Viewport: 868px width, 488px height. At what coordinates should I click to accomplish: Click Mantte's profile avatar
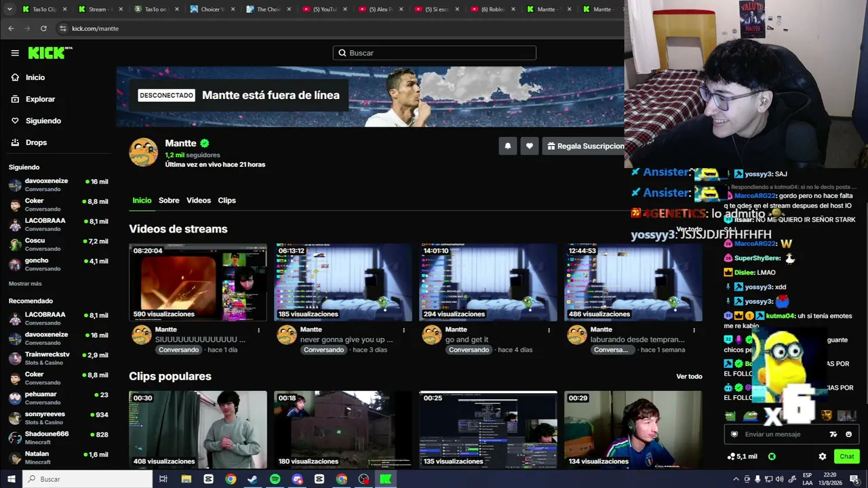pos(144,152)
